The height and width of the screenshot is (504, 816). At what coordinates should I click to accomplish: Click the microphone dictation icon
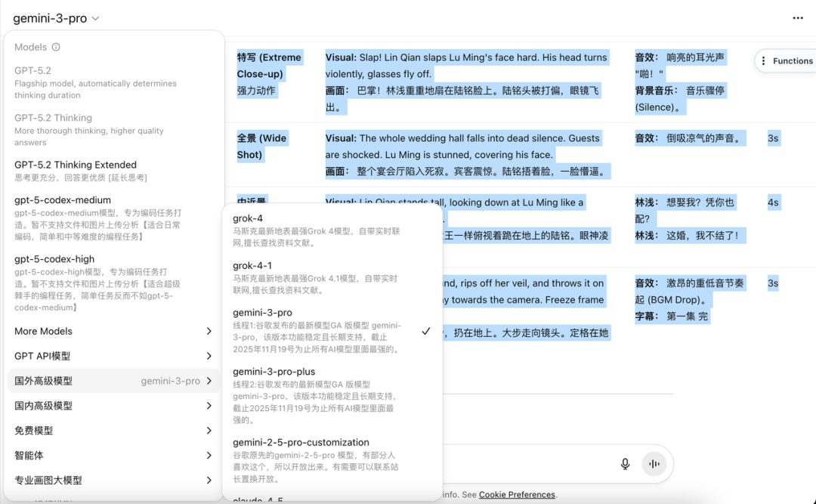click(625, 463)
